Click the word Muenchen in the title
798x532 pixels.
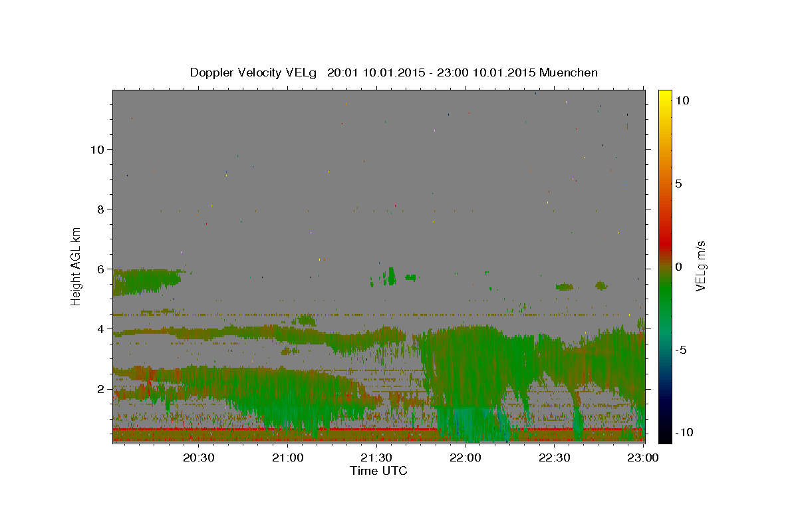tap(569, 72)
